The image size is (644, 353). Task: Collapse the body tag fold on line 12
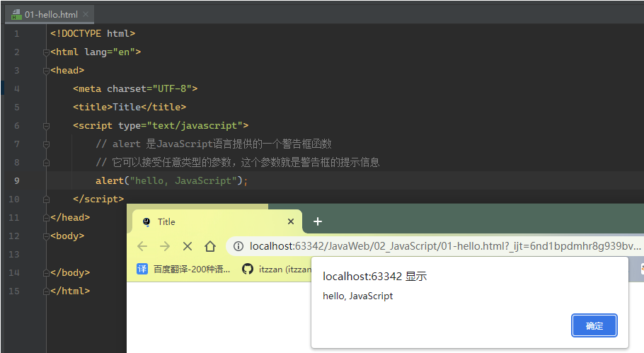(47, 236)
